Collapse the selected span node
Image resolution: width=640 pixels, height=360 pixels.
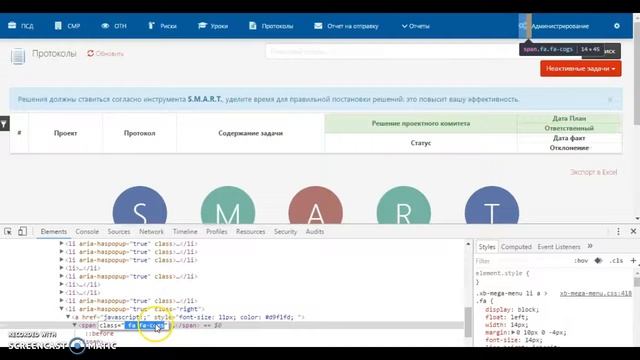75,325
